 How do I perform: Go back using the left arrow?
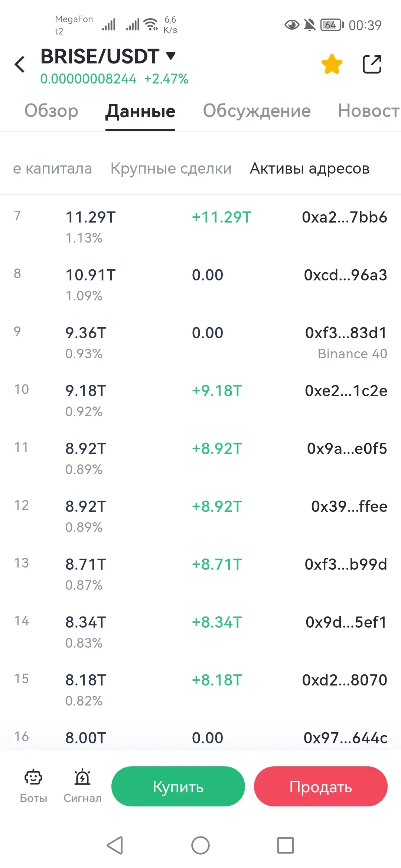pos(20,64)
